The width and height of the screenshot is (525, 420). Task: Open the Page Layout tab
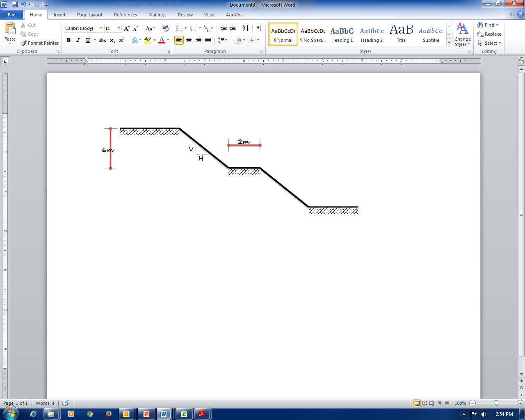pos(89,15)
